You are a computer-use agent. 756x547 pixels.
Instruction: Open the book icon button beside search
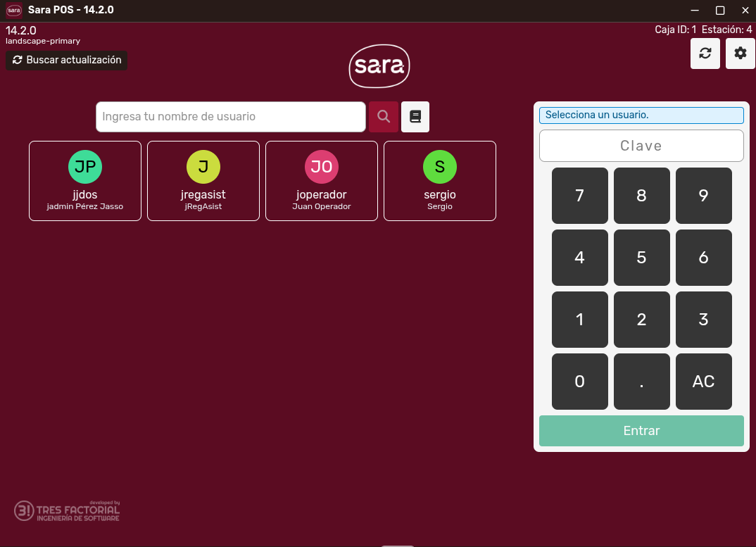pos(415,117)
